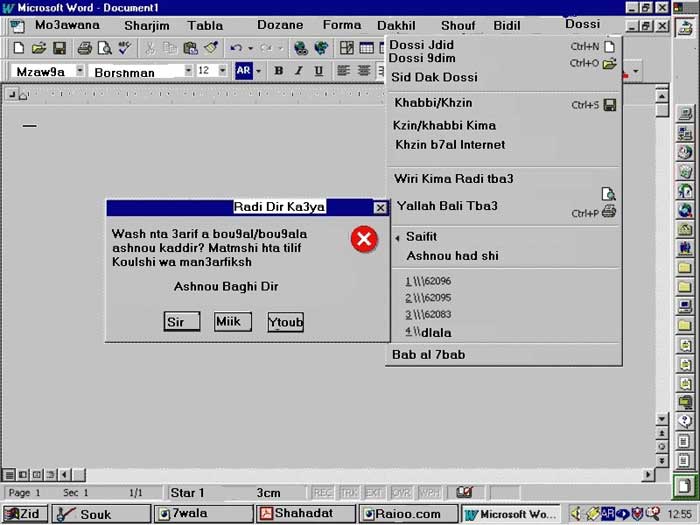Viewport: 700px width, 525px height.
Task: Toggle EXT indicator in status bar
Action: tap(374, 493)
